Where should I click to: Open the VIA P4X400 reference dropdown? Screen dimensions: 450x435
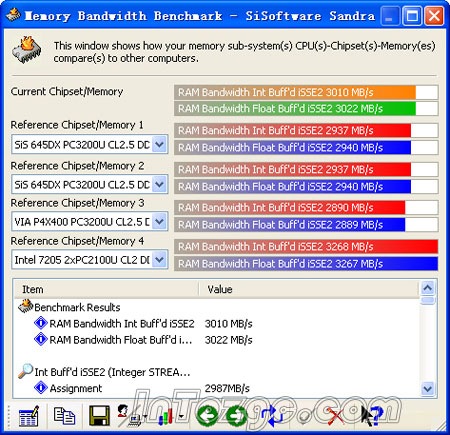pos(160,221)
